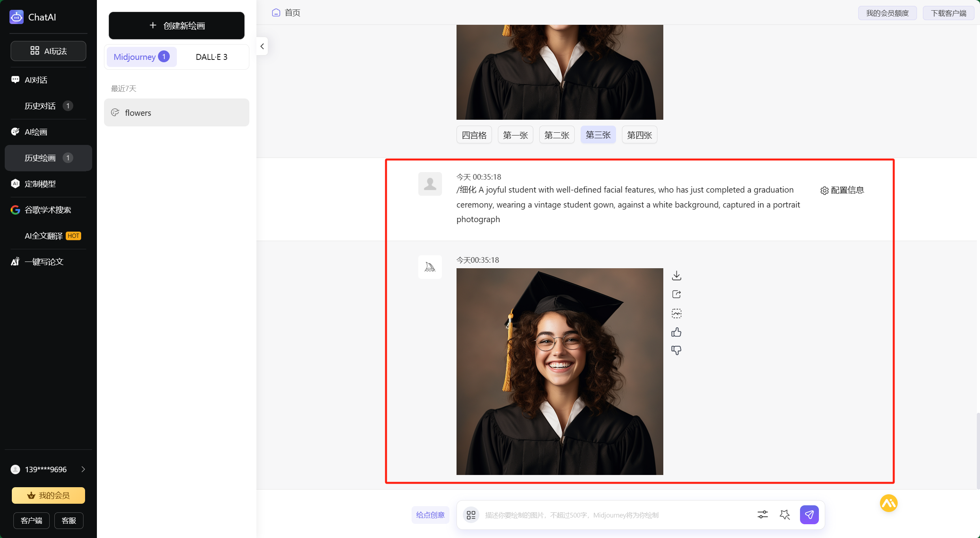Screen dimensions: 980x538
Task: Send the prompt with paper plane button
Action: pos(809,514)
